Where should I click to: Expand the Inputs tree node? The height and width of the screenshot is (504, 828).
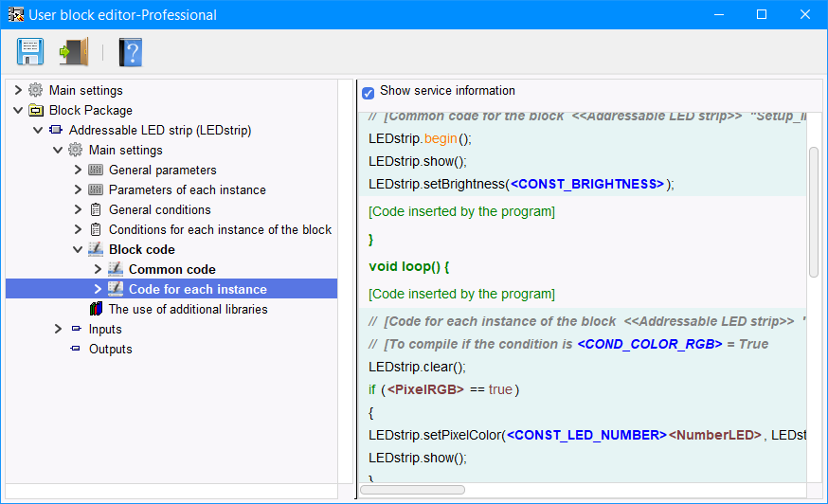58,330
